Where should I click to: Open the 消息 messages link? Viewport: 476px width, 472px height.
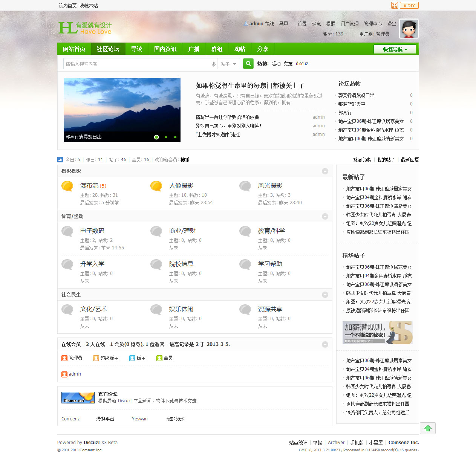point(317,24)
